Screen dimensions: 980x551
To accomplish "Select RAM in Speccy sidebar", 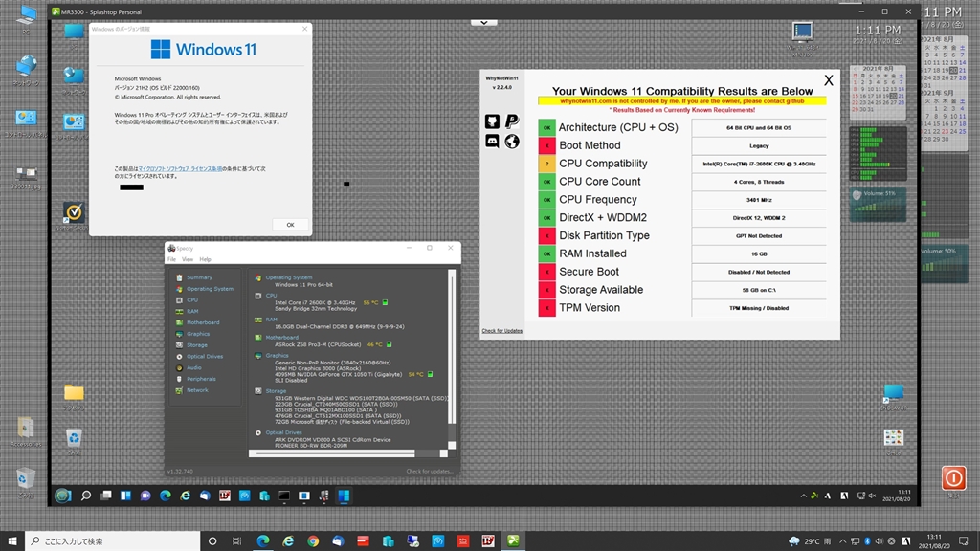I will pyautogui.click(x=191, y=311).
